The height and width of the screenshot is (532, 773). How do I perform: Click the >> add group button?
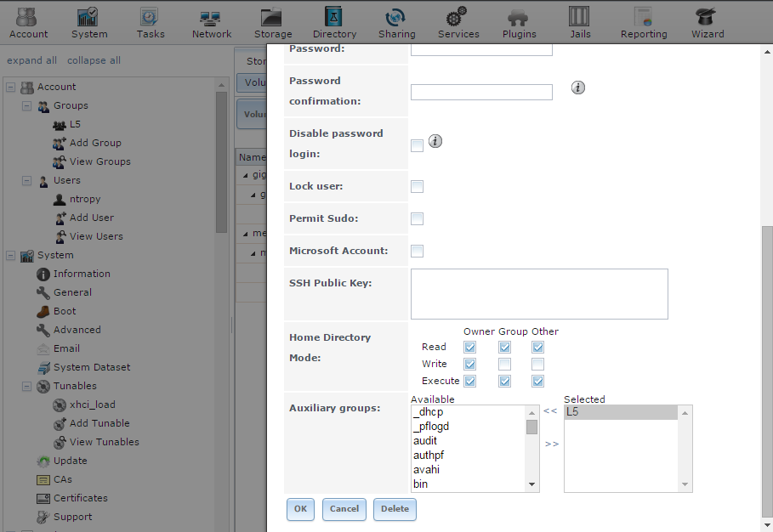[x=552, y=444]
